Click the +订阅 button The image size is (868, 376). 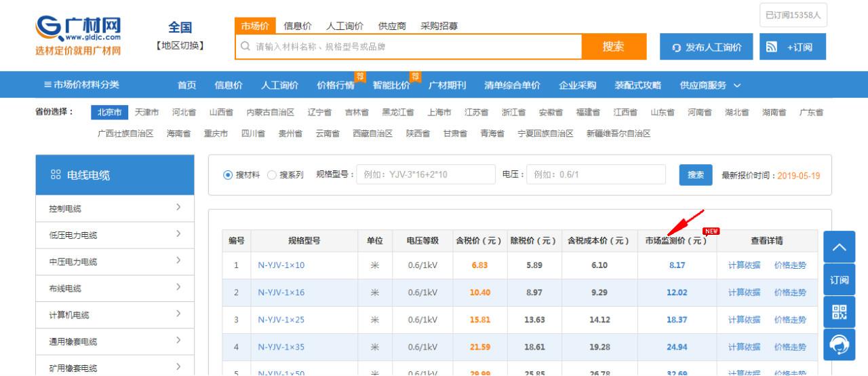point(793,47)
